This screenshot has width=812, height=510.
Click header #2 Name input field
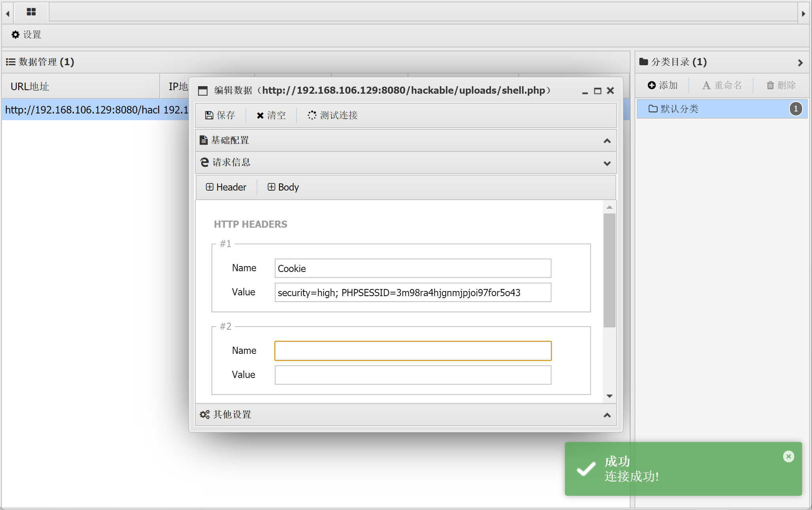413,351
